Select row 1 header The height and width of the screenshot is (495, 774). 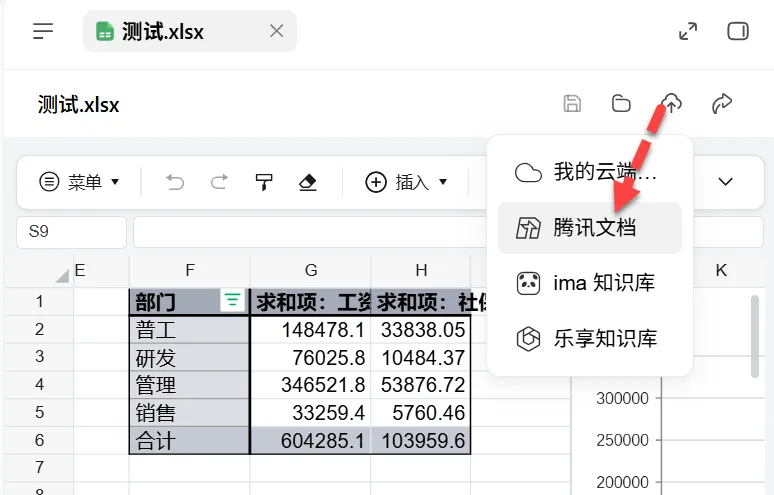39,302
